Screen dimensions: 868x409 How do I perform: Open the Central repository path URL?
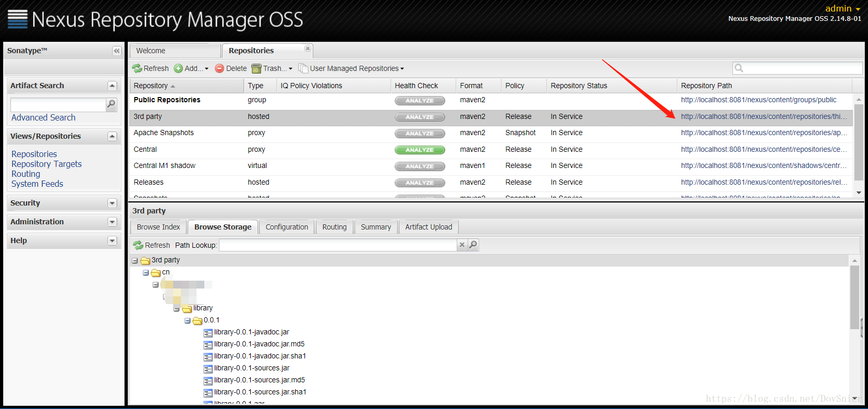point(764,149)
